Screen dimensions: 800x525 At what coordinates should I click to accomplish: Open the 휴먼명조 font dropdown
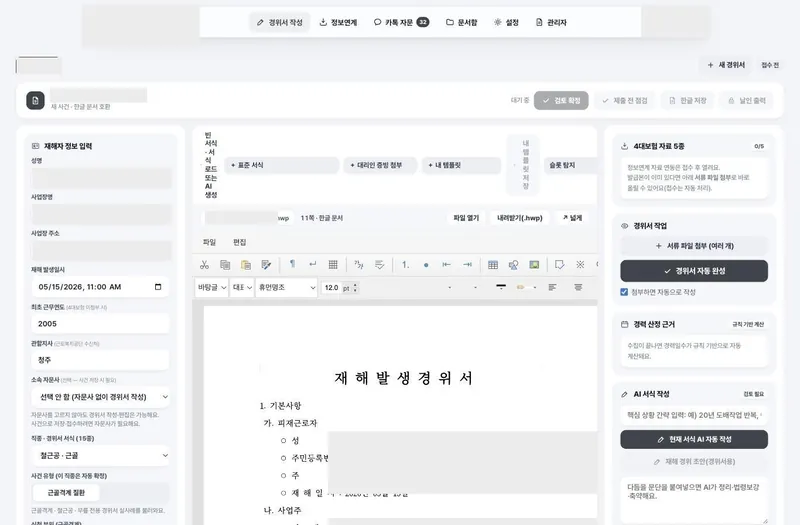[287, 288]
